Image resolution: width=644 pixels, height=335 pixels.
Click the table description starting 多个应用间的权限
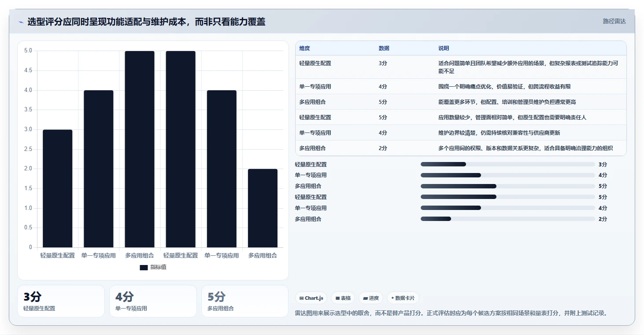pos(526,148)
